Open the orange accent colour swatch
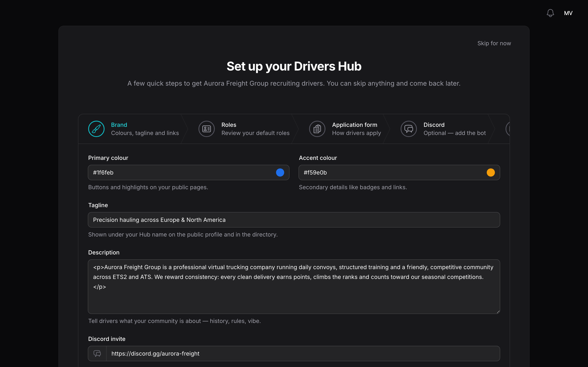 (x=491, y=172)
